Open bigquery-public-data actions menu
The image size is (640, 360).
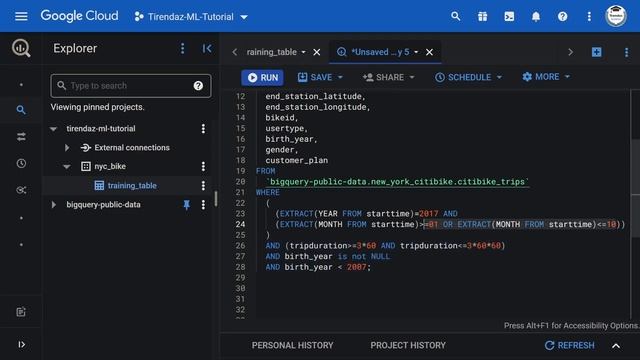pos(203,204)
